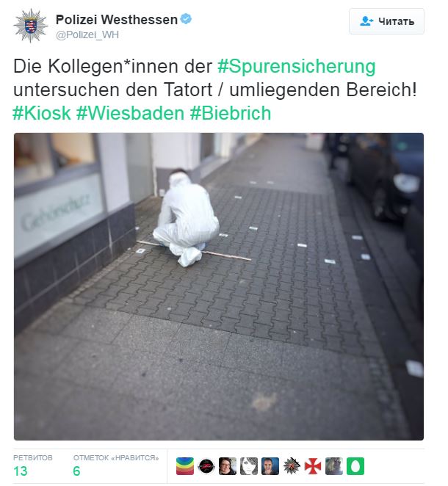Viewport: 448px width, 486px height.
Task: Open the black circular logo avatar
Action: click(x=206, y=466)
